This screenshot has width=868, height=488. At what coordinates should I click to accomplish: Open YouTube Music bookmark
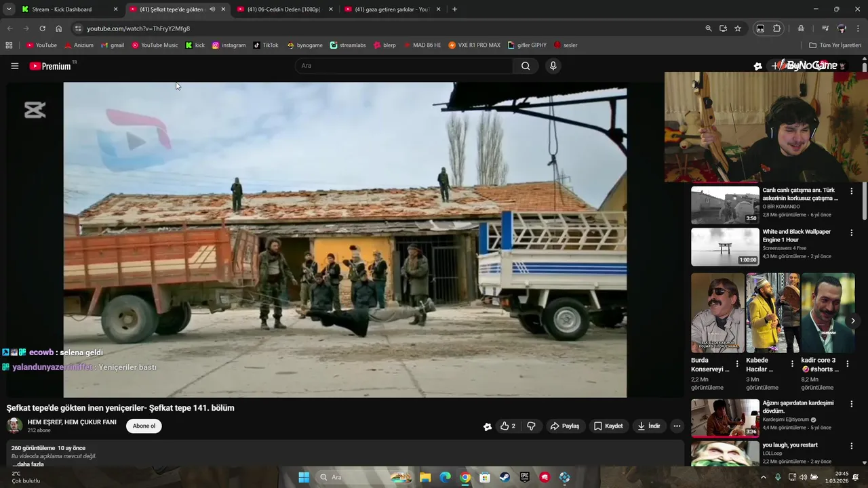155,45
